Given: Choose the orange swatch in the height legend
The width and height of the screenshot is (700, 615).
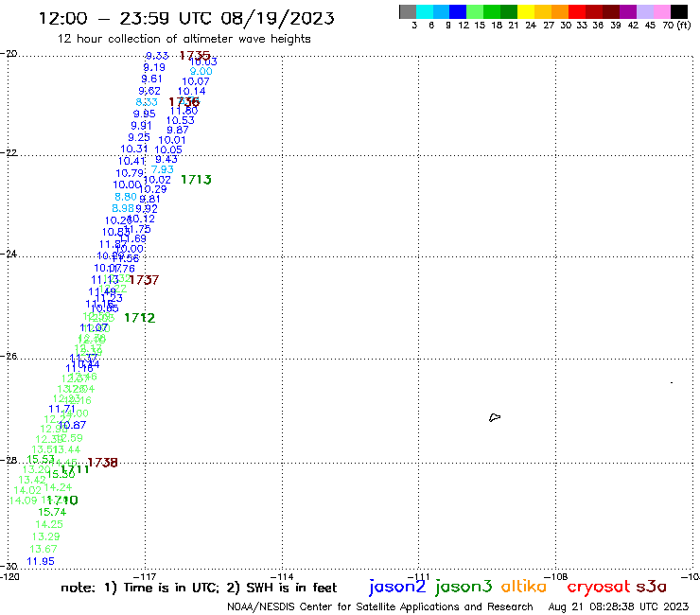Looking at the screenshot, I should tap(560, 11).
